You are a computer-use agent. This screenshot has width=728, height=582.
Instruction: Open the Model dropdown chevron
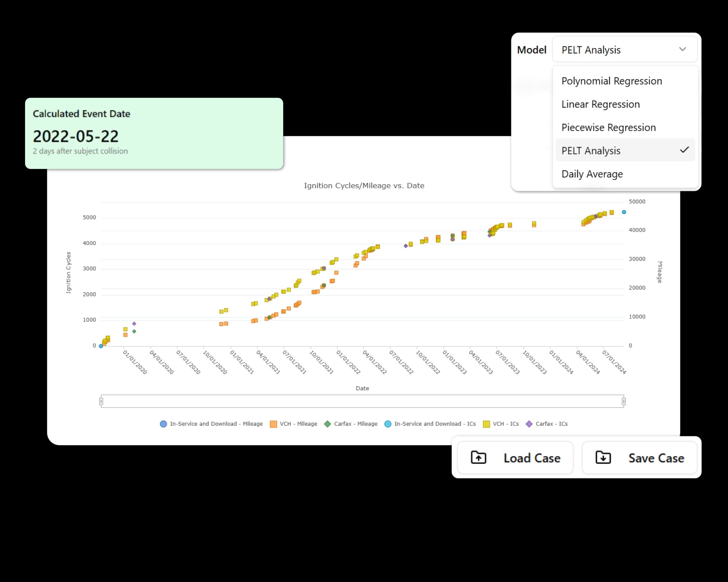(683, 49)
